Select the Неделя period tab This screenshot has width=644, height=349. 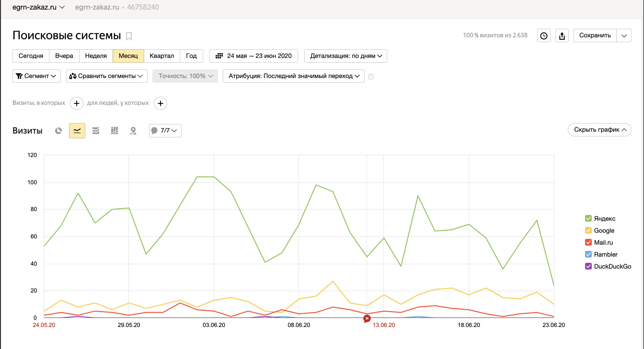tap(96, 56)
